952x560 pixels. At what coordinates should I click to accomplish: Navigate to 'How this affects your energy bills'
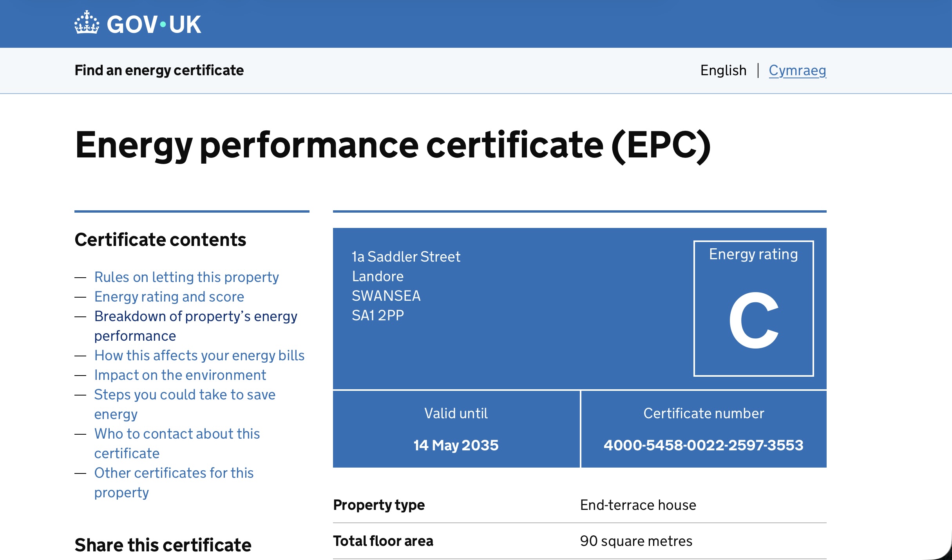(x=199, y=356)
